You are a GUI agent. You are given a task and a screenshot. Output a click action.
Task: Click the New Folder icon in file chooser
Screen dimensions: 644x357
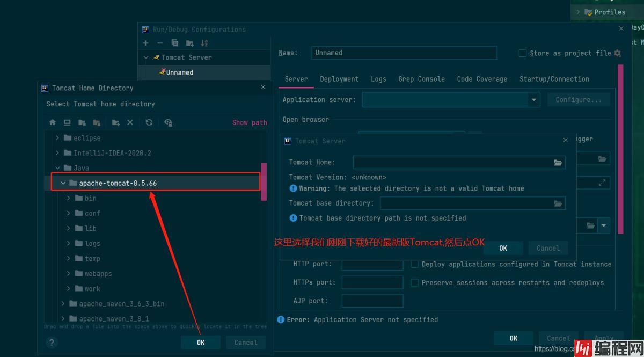click(x=115, y=122)
